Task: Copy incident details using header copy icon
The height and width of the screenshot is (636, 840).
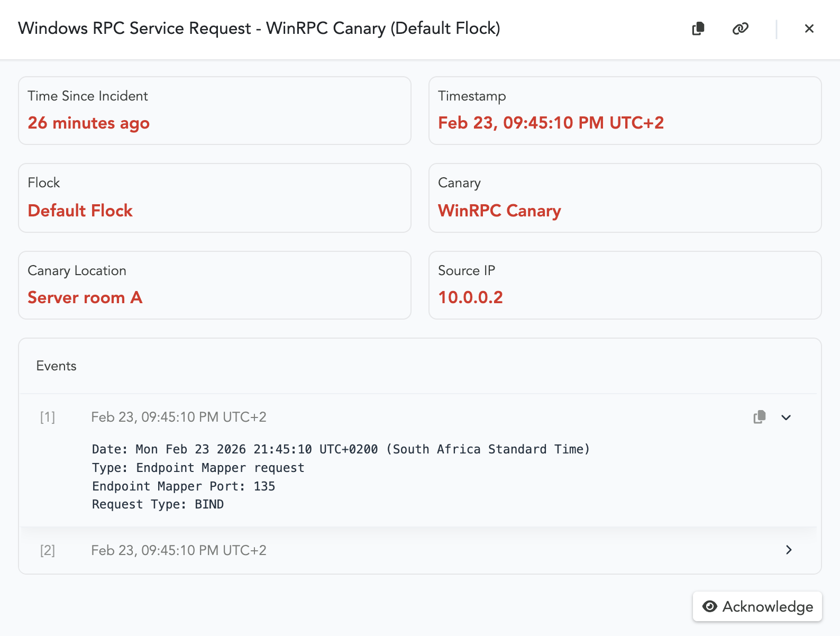Action: click(x=698, y=29)
